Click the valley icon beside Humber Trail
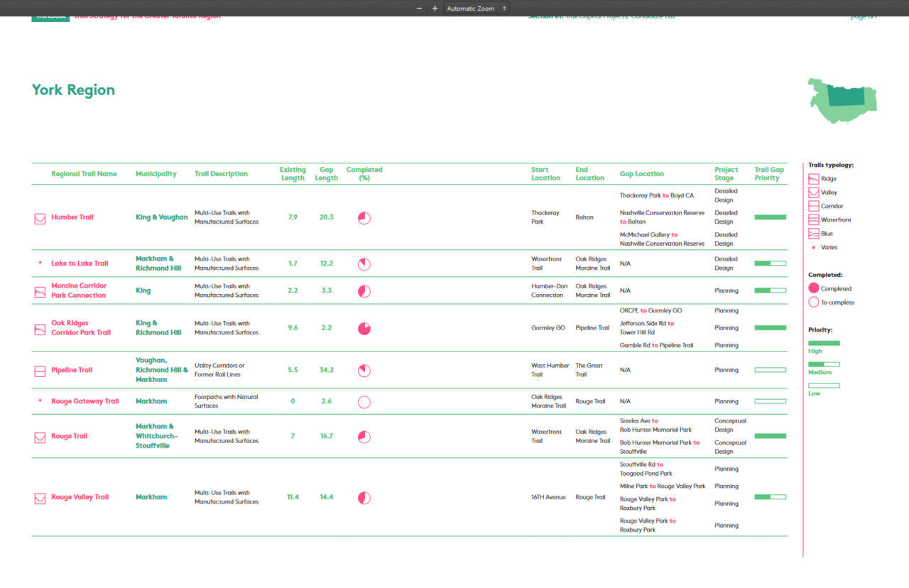 [x=40, y=218]
